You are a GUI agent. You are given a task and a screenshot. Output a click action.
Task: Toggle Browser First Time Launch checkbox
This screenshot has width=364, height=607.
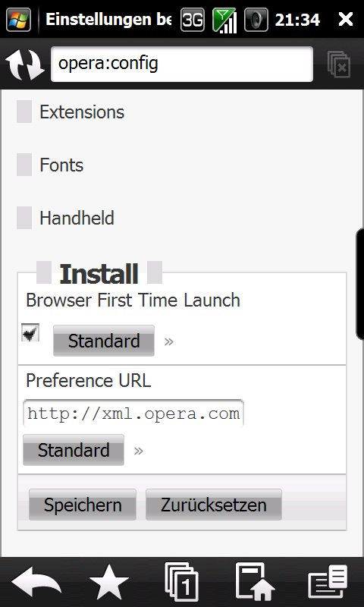(x=30, y=332)
